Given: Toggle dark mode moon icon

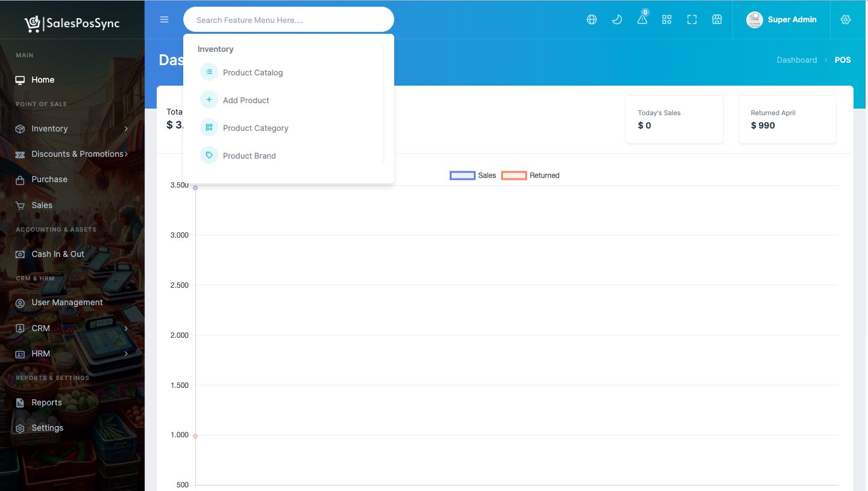Looking at the screenshot, I should (x=617, y=20).
